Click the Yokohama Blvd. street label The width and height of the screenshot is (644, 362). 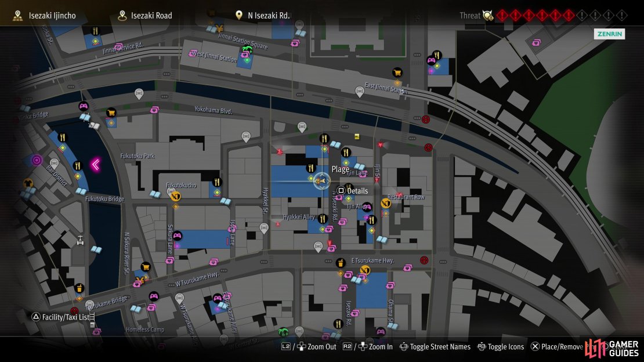point(213,110)
